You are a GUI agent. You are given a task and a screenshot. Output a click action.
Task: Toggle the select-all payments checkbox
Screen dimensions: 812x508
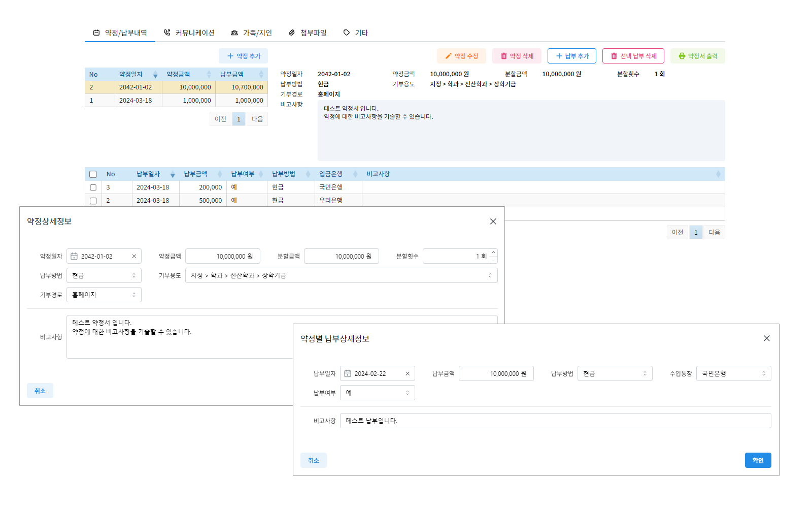[93, 174]
